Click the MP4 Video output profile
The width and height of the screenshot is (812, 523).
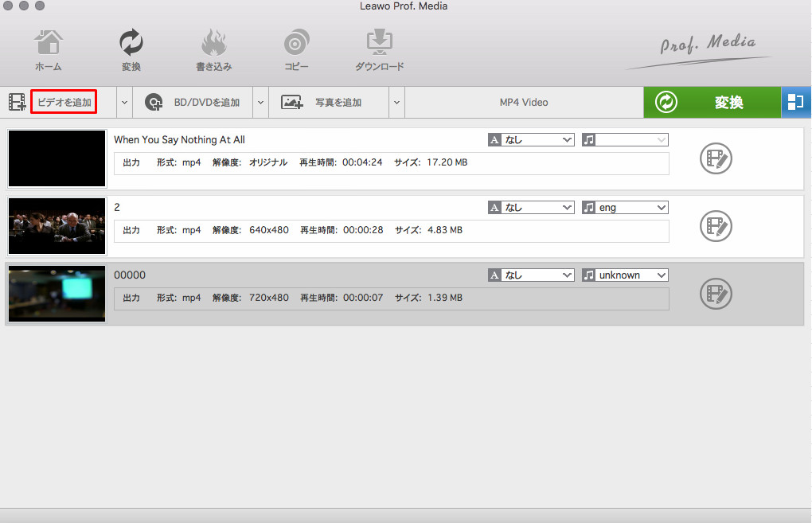coord(524,103)
